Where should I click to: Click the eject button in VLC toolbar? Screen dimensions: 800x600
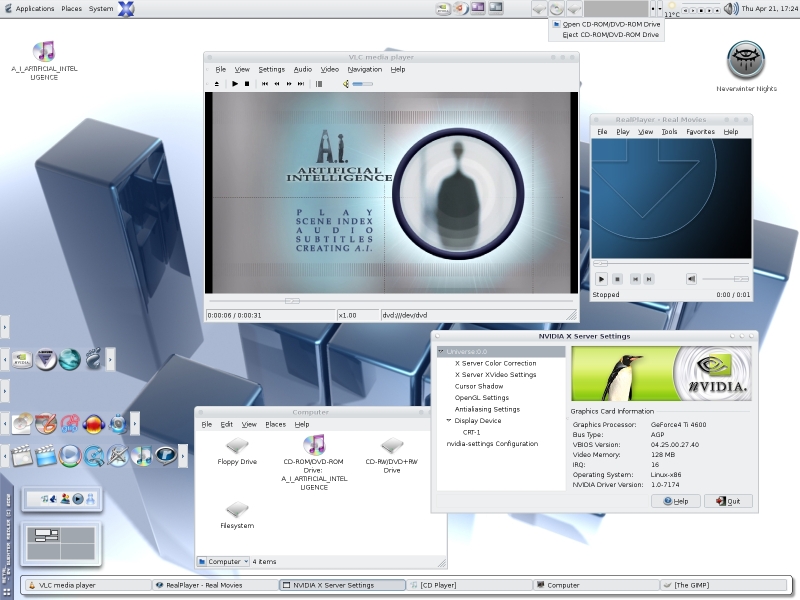click(x=217, y=84)
